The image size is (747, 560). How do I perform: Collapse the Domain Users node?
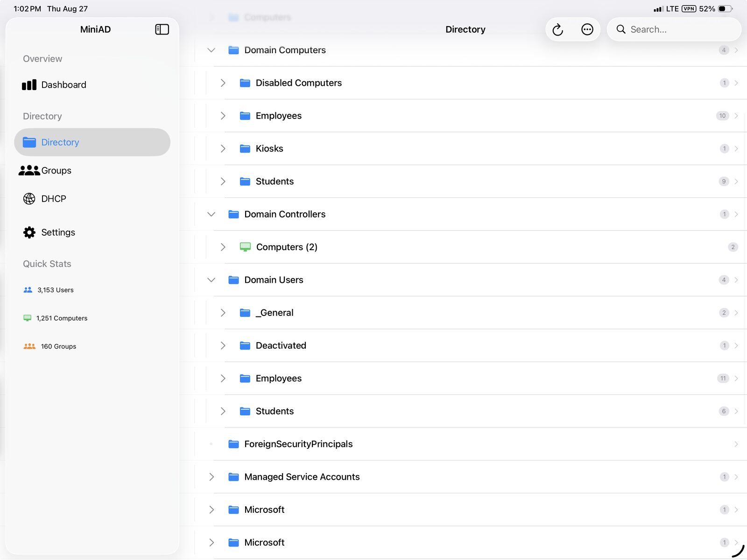tap(211, 280)
